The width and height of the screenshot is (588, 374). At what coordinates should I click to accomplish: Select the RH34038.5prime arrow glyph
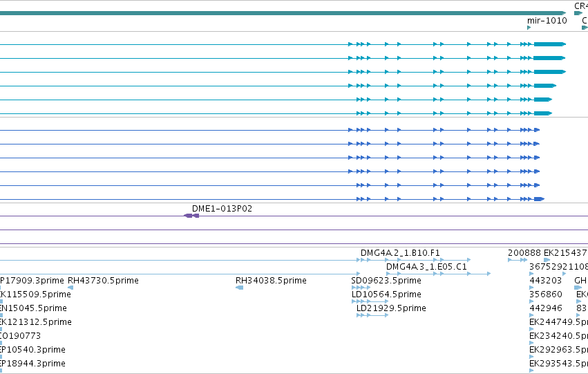click(x=239, y=288)
